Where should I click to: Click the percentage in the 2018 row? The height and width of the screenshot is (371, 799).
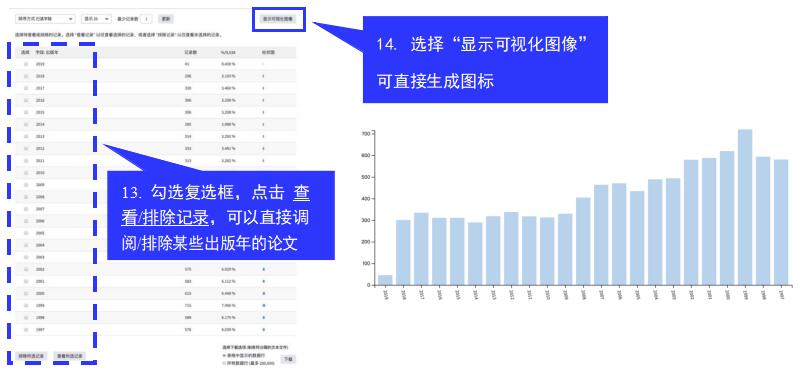click(x=228, y=76)
